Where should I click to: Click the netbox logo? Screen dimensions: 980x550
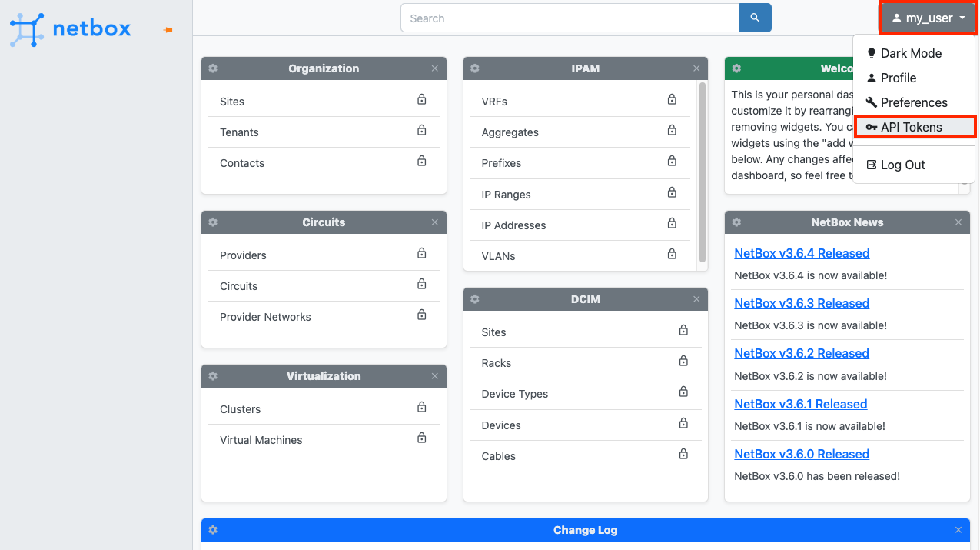[71, 29]
